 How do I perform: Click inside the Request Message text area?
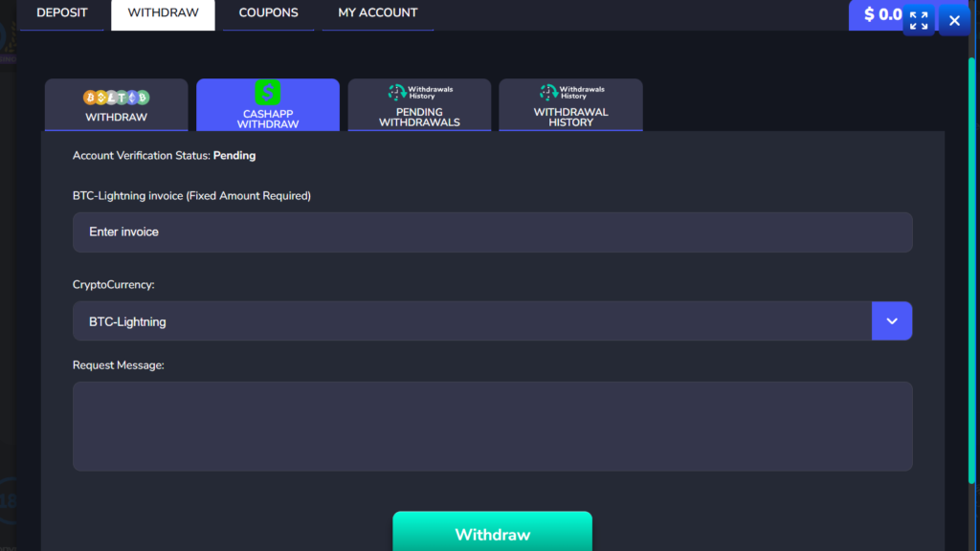click(492, 426)
